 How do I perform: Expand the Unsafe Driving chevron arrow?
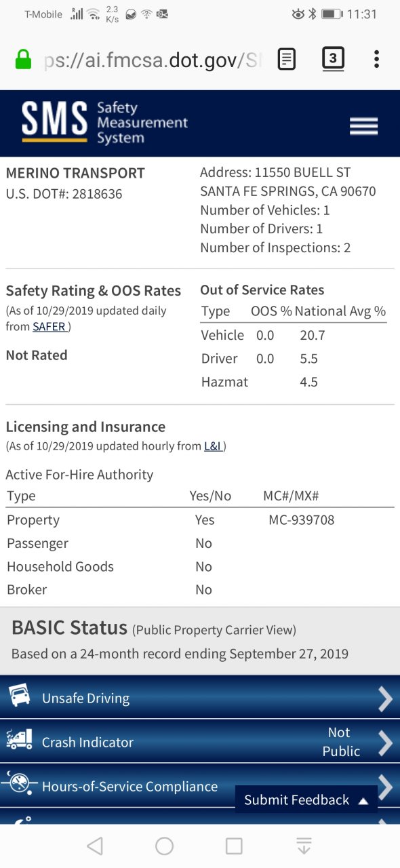click(385, 699)
